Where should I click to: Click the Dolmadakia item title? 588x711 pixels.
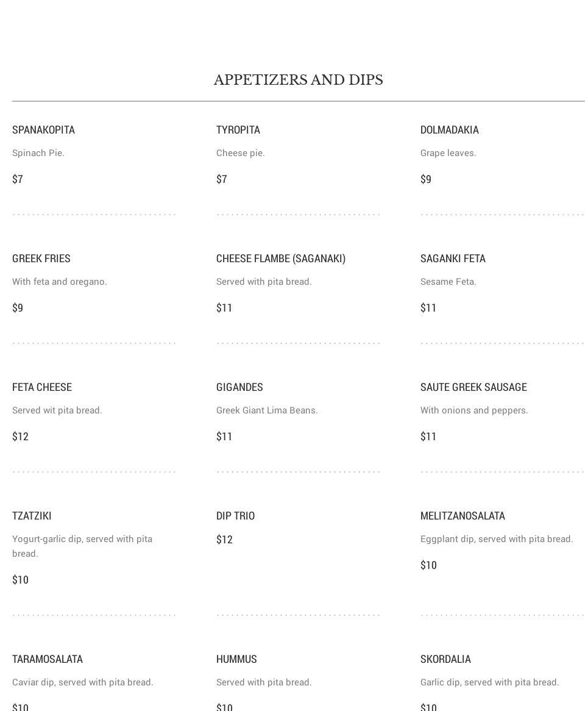point(449,130)
